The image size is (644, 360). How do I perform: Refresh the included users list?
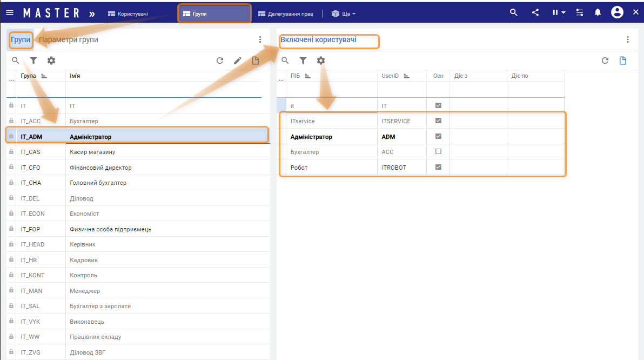[605, 61]
